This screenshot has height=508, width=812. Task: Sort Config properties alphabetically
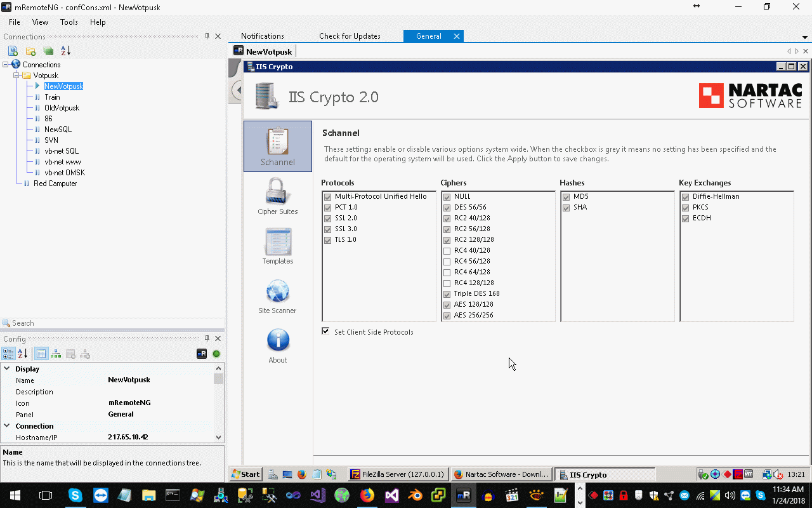pyautogui.click(x=22, y=354)
